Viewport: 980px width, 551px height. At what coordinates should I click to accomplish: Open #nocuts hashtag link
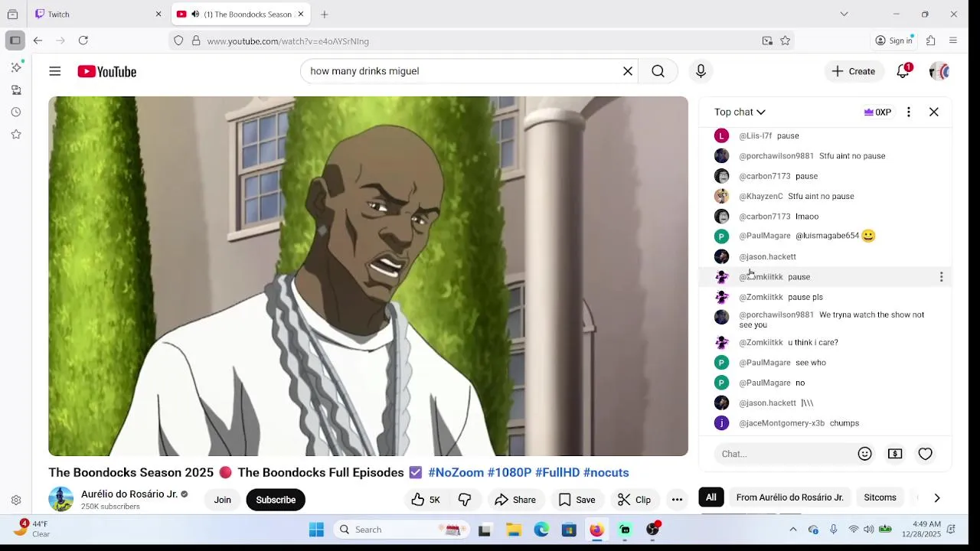pos(606,473)
